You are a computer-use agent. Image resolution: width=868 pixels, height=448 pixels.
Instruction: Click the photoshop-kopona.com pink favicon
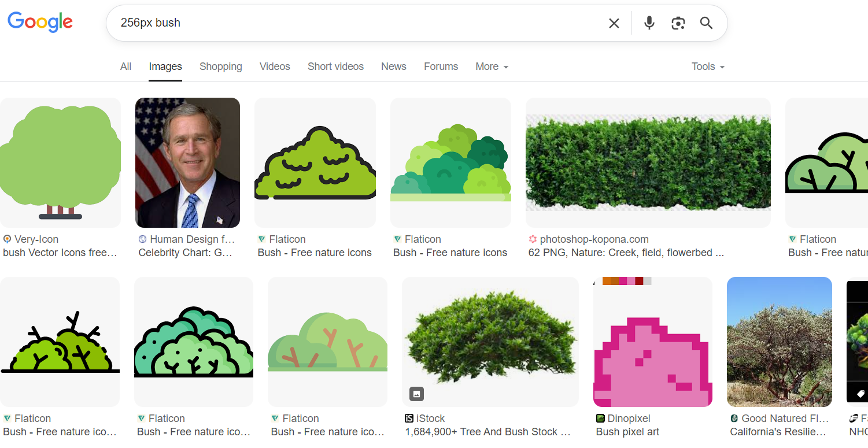point(533,239)
